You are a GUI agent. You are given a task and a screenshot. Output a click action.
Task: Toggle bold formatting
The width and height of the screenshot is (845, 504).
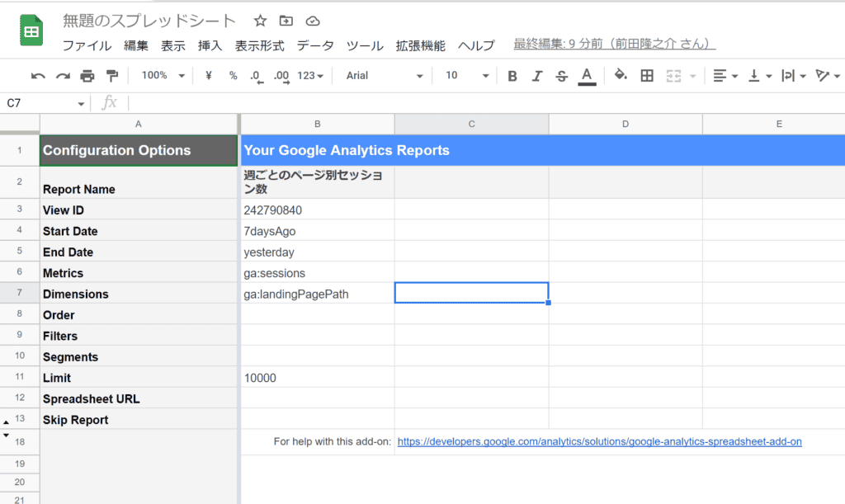tap(512, 77)
